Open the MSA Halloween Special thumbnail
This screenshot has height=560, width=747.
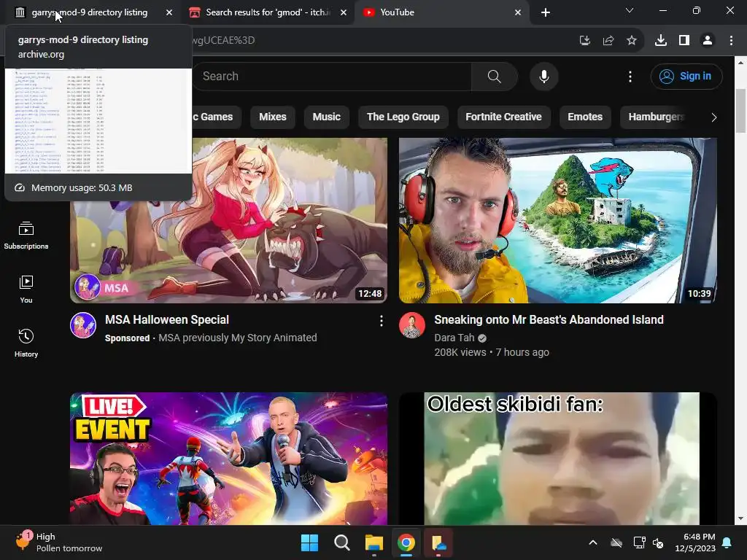pyautogui.click(x=228, y=220)
